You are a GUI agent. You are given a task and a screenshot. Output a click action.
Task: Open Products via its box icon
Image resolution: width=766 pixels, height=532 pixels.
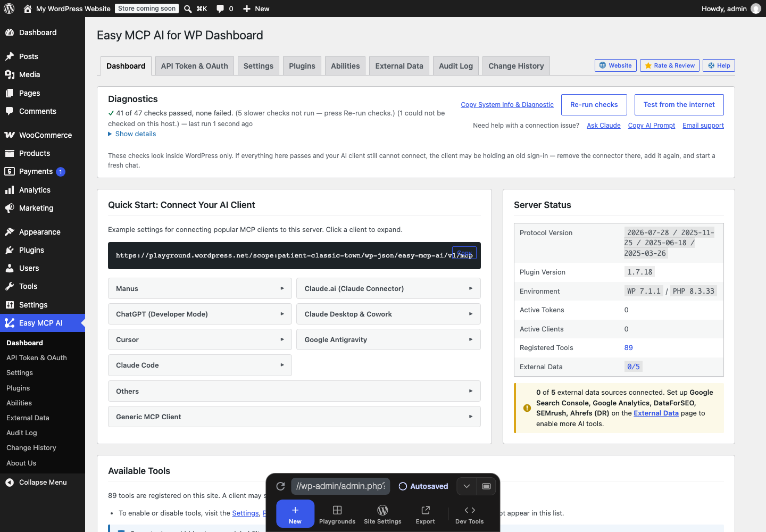10,153
